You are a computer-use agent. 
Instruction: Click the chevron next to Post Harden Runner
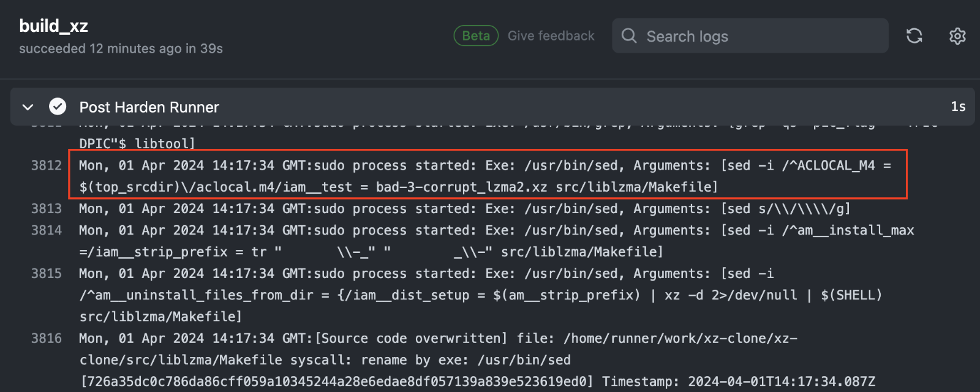pyautogui.click(x=27, y=106)
